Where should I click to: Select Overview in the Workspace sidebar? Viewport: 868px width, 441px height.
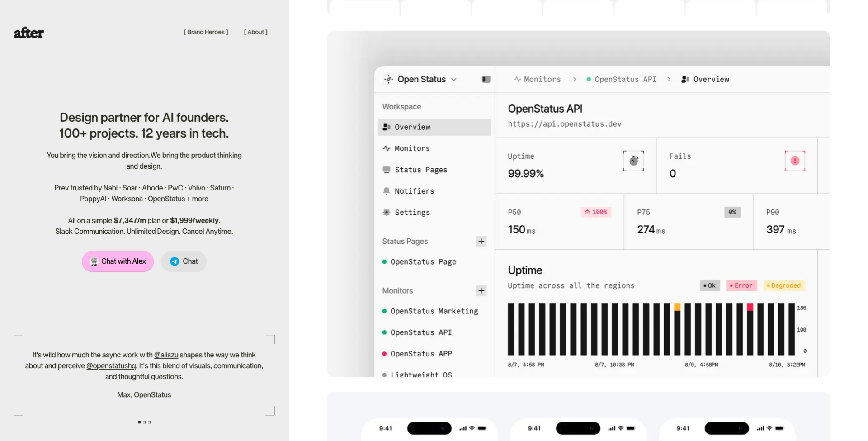click(x=434, y=127)
